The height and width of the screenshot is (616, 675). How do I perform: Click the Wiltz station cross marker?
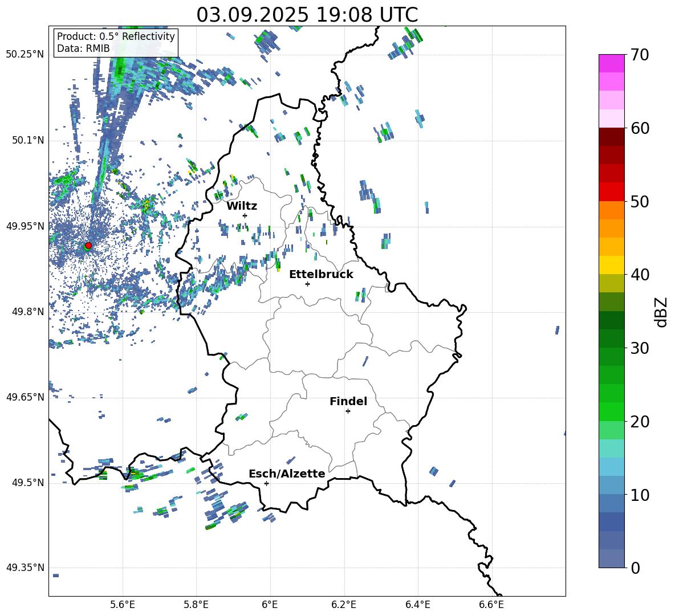245,215
